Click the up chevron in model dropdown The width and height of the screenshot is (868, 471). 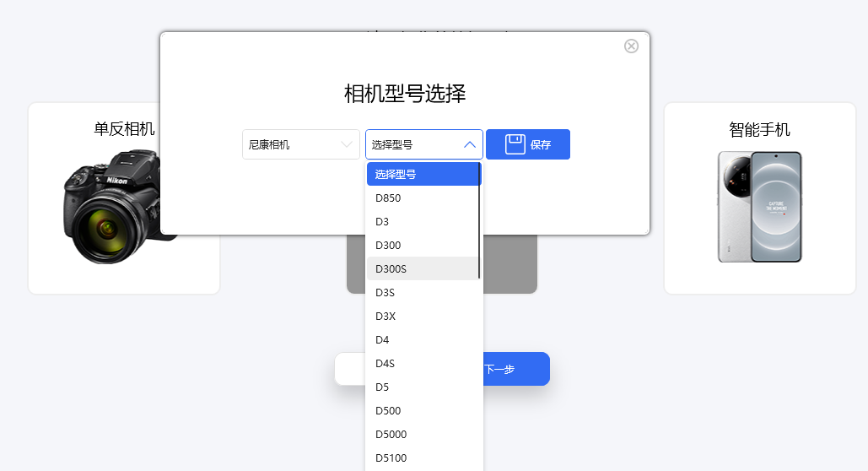pyautogui.click(x=469, y=144)
